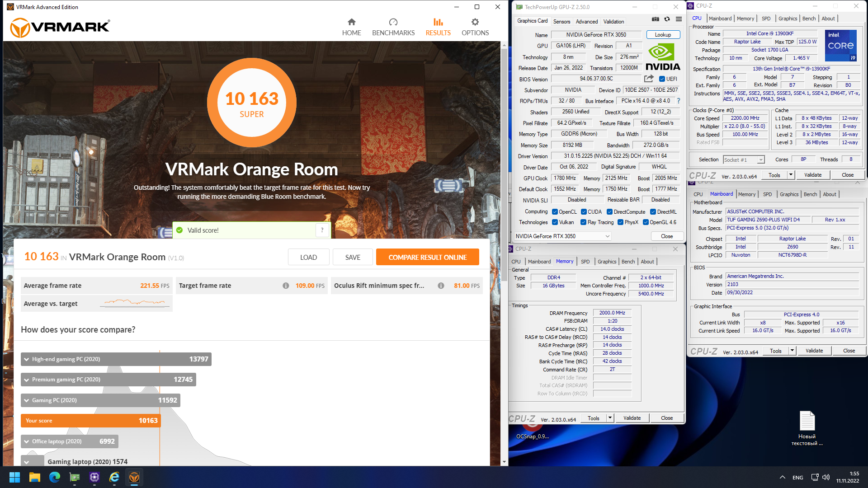This screenshot has width=868, height=488.
Task: Expand Premium gaming PC (2020) row
Action: pos(108,380)
